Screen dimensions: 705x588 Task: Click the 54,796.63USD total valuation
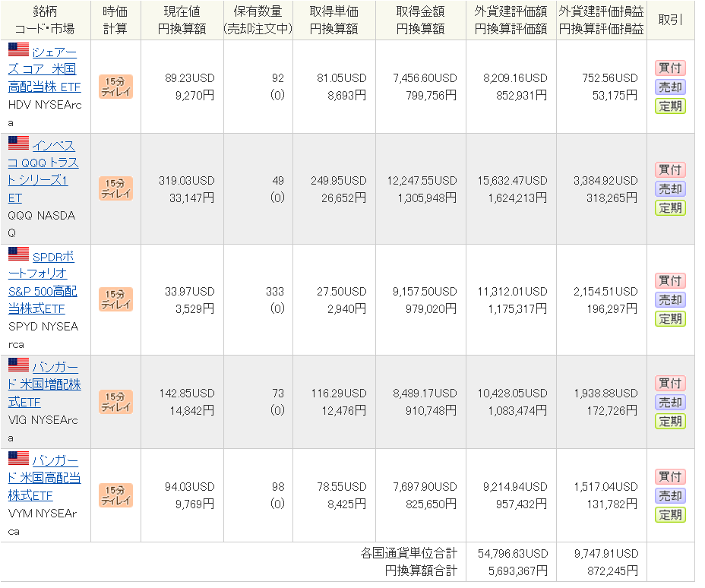[x=513, y=554]
